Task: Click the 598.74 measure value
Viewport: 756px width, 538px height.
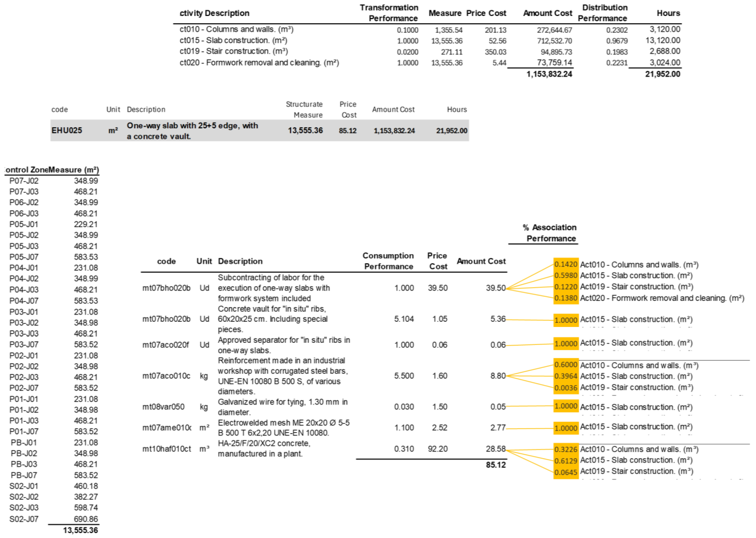Action: click(x=86, y=508)
